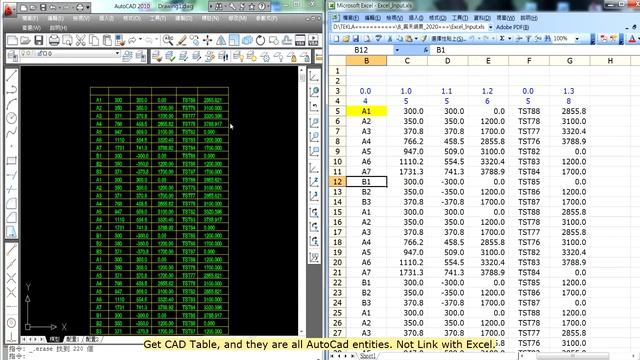
Task: Click AutoCAD drawing area vertical scrollbar
Action: click(302, 200)
